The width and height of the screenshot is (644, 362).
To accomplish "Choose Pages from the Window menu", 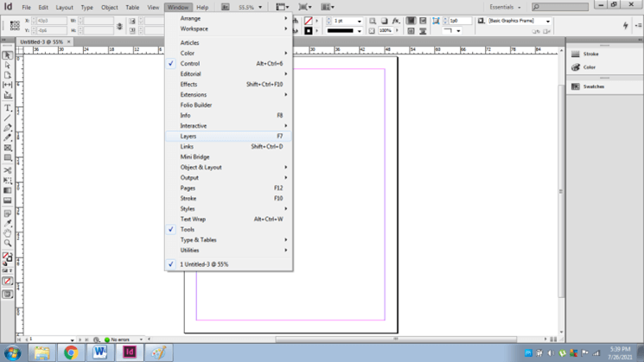I will coord(229,188).
